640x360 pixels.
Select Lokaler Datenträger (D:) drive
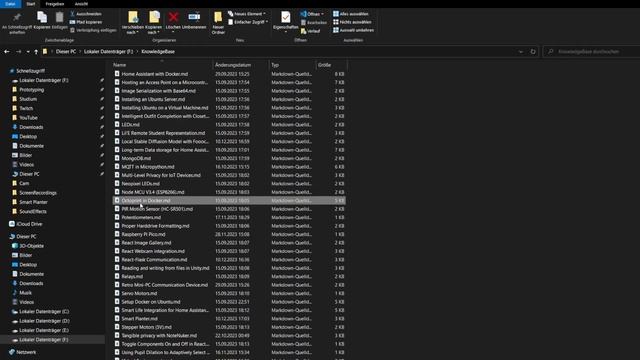coord(40,321)
